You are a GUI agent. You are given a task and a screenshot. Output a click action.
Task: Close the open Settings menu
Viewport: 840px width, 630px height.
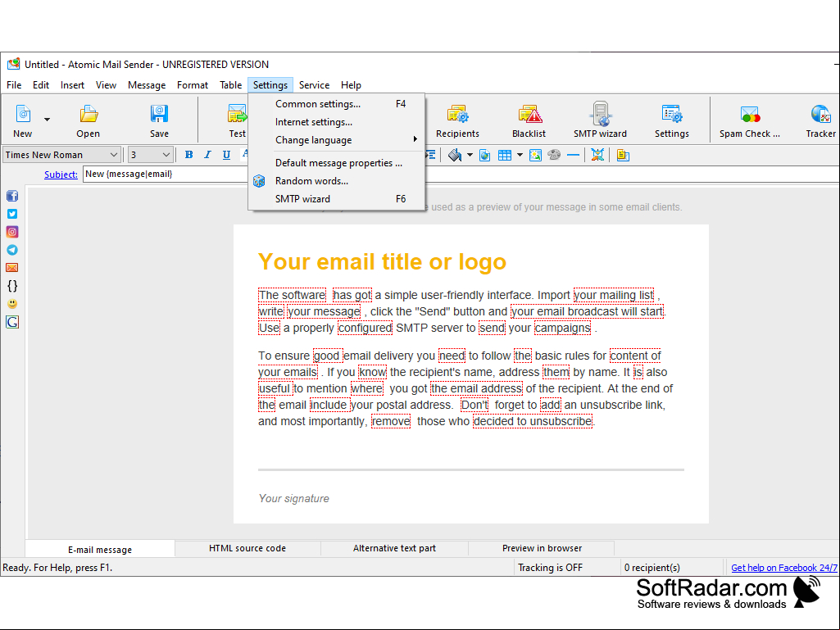tap(270, 84)
